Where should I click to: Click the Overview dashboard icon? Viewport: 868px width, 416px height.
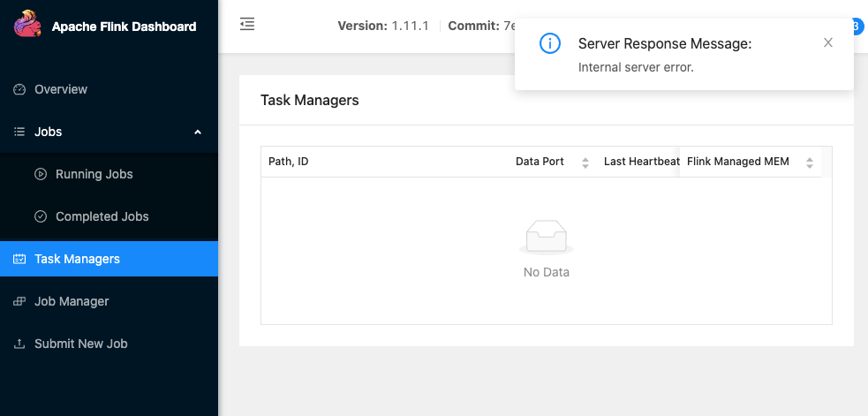[19, 89]
